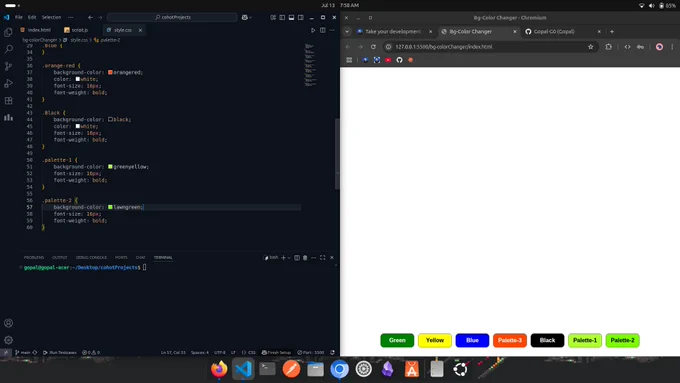Change language mode CSS in status bar
This screenshot has height=383, width=680.
point(252,353)
